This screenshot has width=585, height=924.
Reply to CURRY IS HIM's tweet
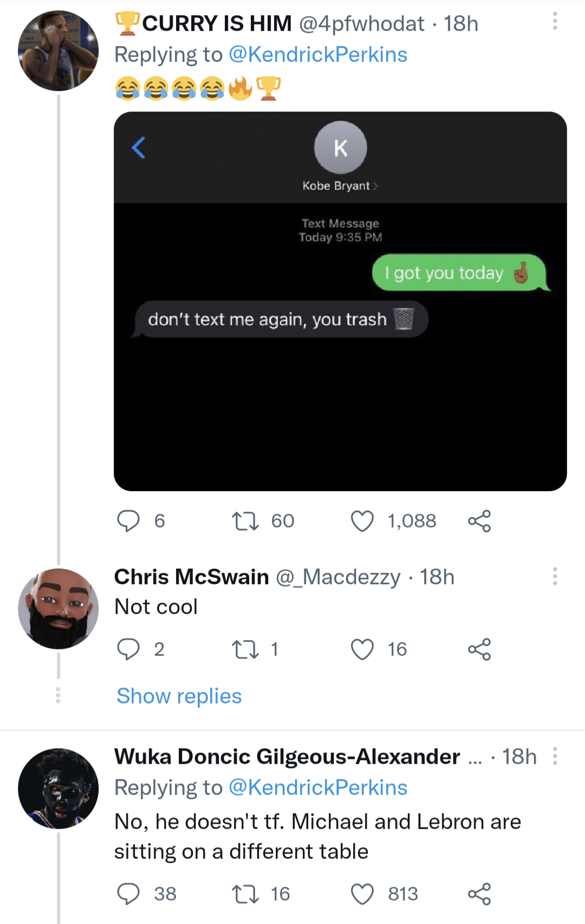pos(129,521)
